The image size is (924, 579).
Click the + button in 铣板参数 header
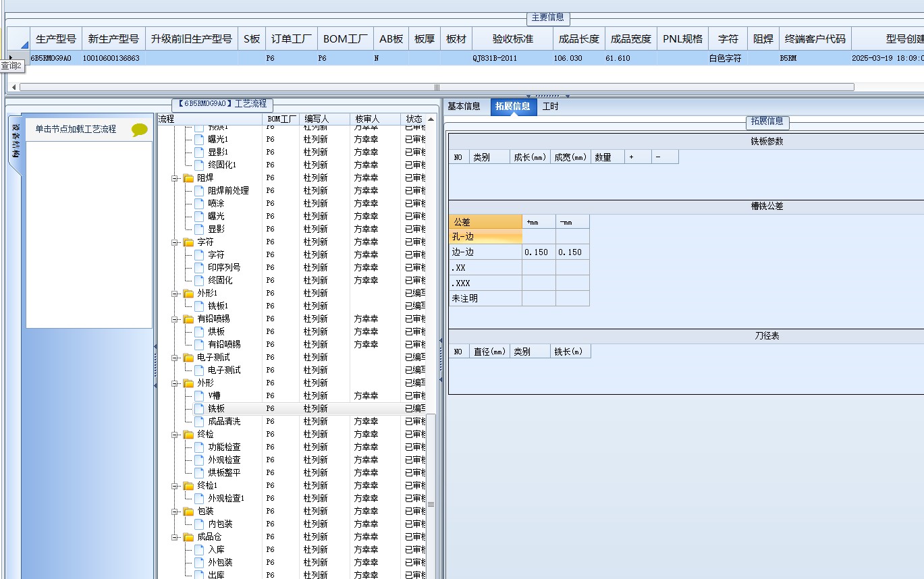(638, 157)
